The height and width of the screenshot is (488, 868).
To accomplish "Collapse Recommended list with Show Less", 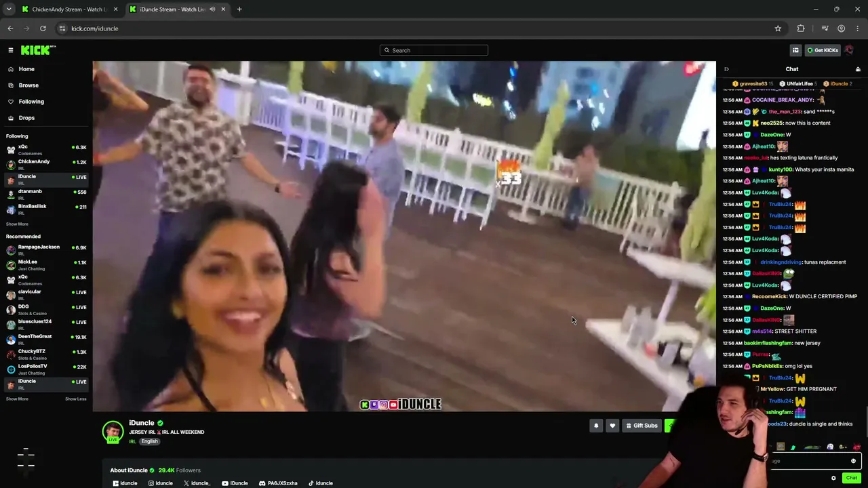I will point(76,399).
